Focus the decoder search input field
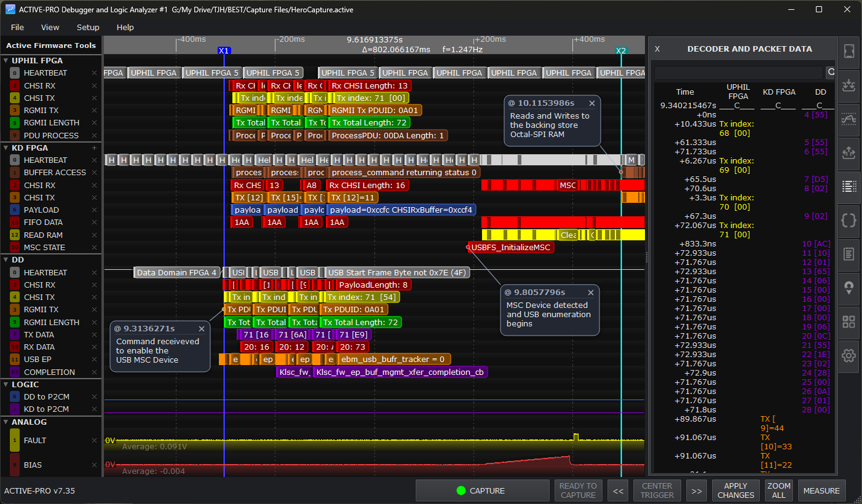The height and width of the screenshot is (504, 862). click(x=738, y=73)
